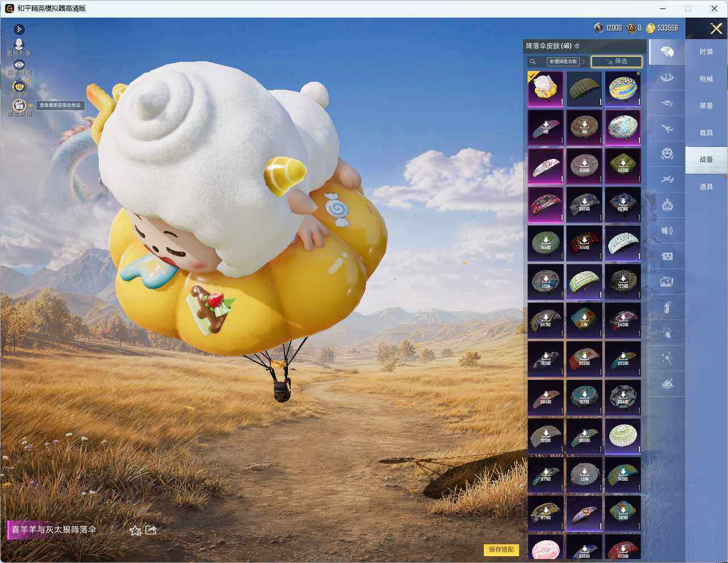Switch to the 时装 tab

coord(706,52)
